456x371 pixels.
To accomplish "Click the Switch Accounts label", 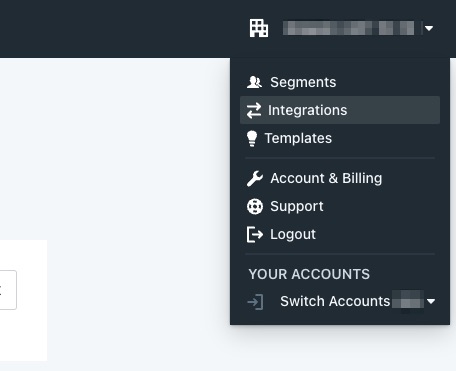I will [x=335, y=301].
